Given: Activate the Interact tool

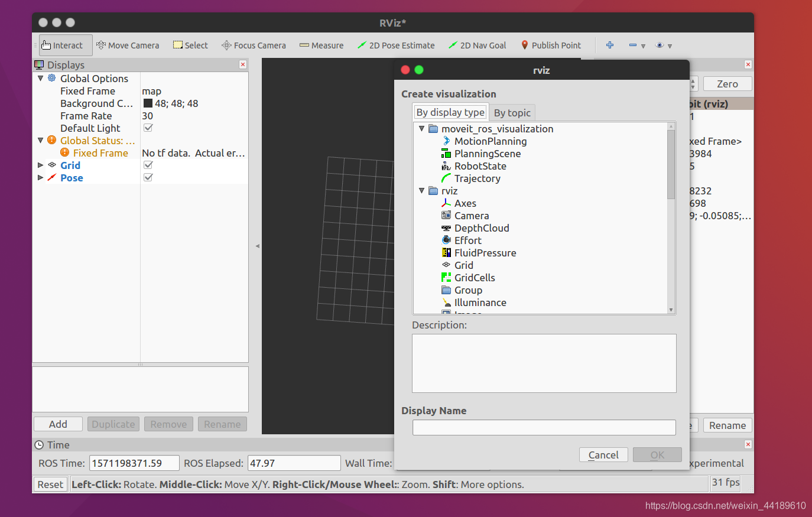Looking at the screenshot, I should click(66, 45).
